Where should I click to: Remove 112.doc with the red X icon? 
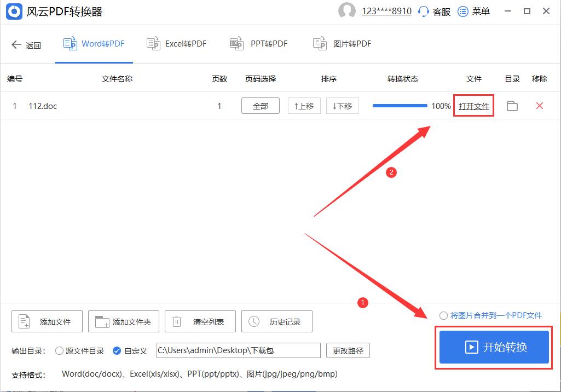539,106
